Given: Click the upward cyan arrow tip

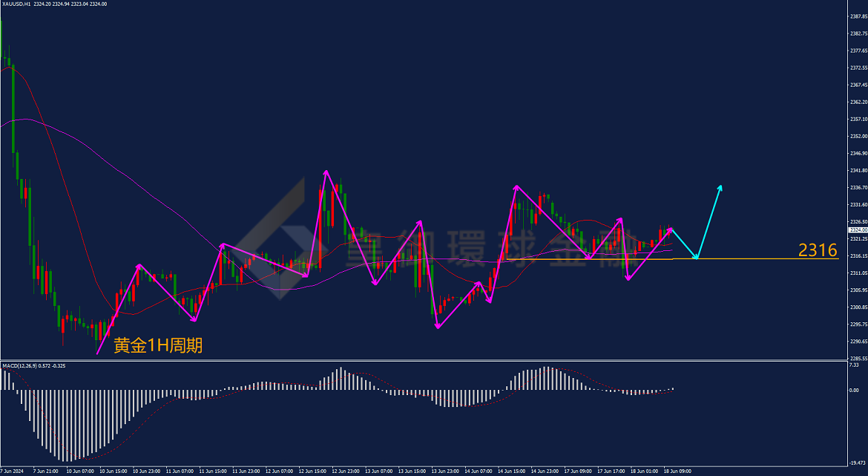Looking at the screenshot, I should 721,186.
